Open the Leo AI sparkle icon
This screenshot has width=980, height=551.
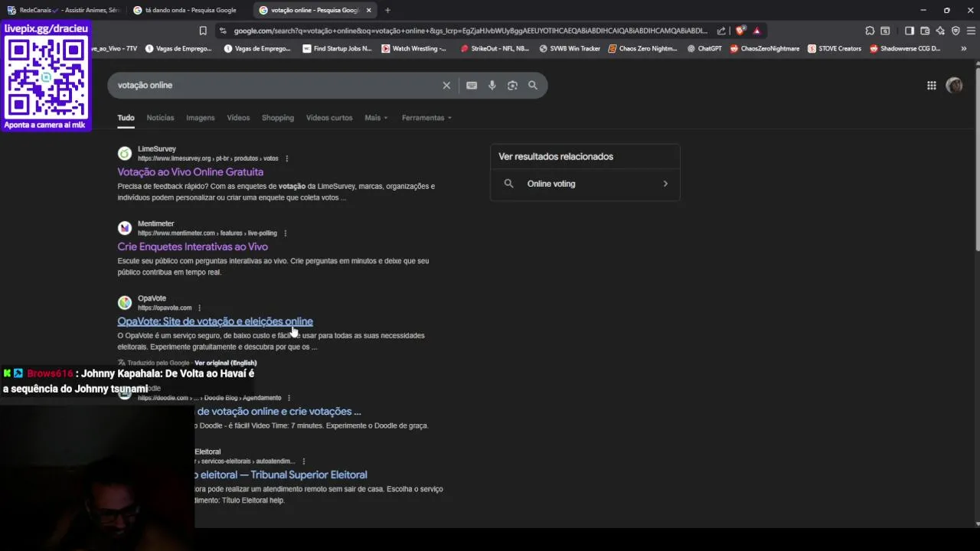pyautogui.click(x=940, y=31)
